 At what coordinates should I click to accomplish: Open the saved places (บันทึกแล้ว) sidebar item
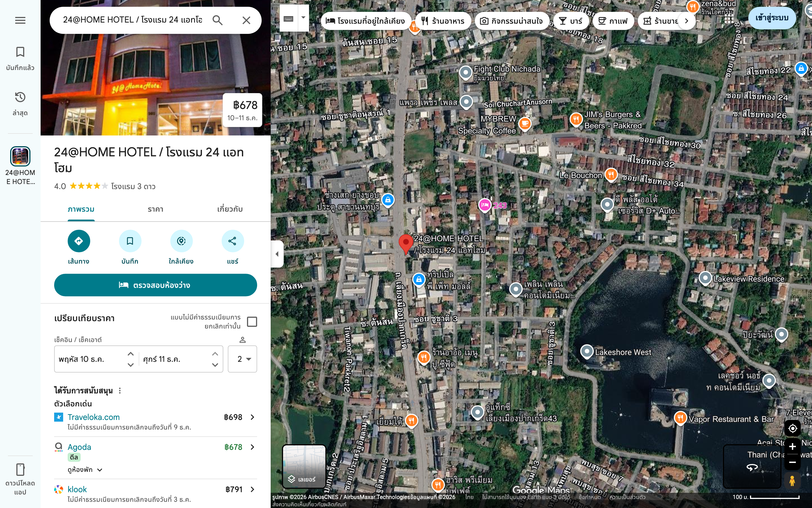[20, 58]
